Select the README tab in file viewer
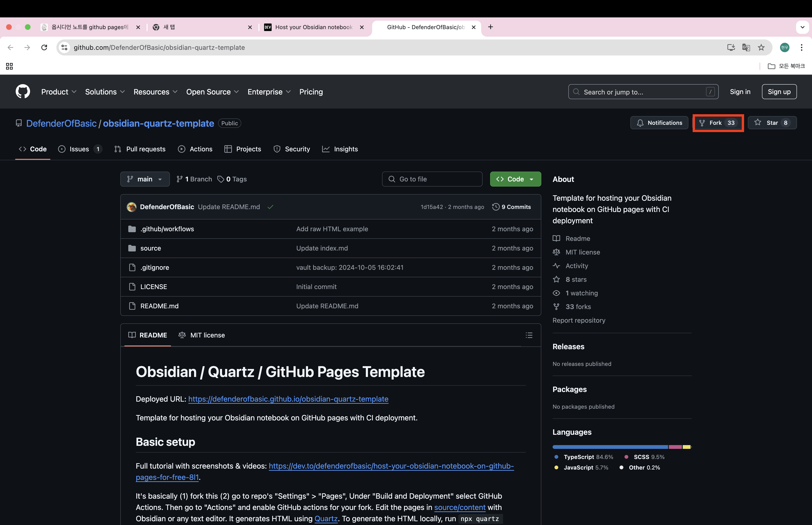The height and width of the screenshot is (525, 812). point(148,335)
